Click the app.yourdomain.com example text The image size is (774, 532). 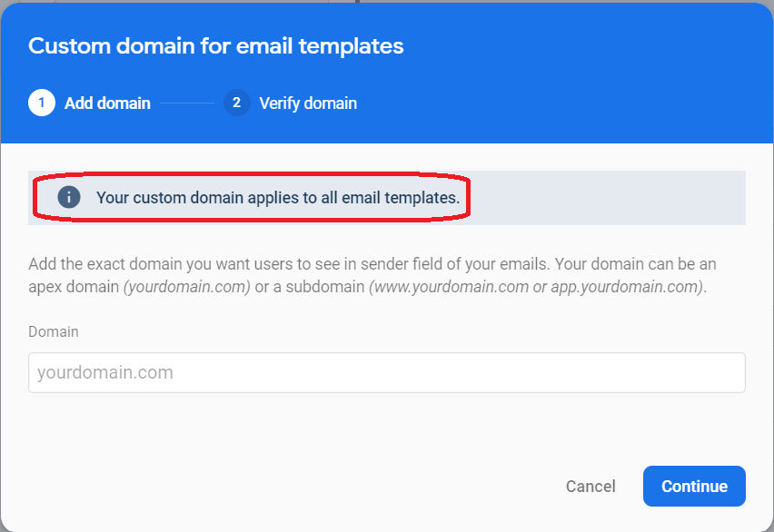[x=628, y=287]
